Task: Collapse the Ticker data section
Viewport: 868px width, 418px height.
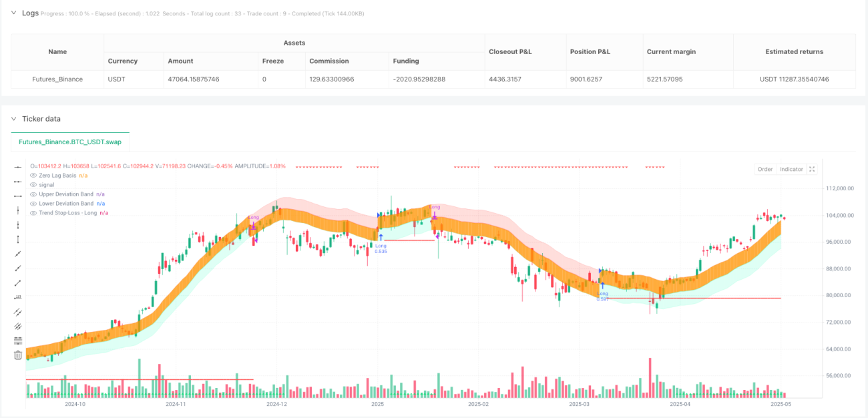Action: 13,119
